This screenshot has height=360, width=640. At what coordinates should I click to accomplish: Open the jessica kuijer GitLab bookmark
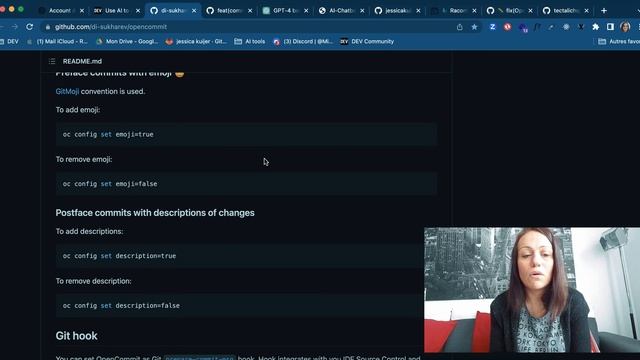point(196,42)
